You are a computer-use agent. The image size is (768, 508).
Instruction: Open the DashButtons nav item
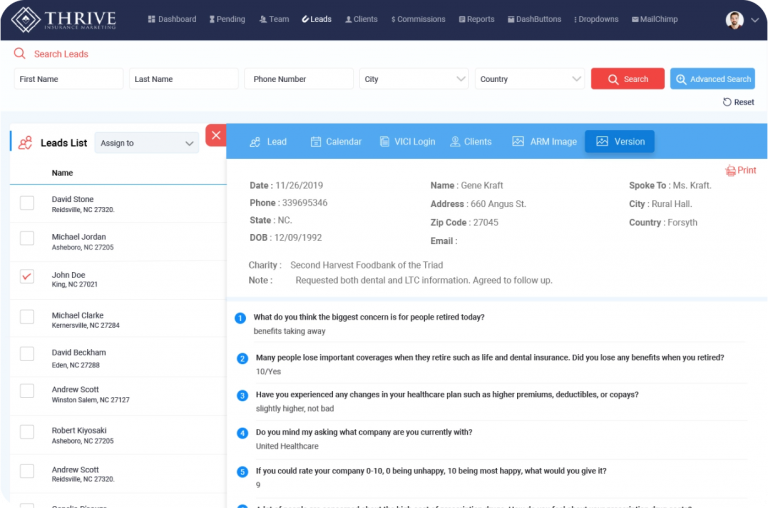[x=534, y=19]
